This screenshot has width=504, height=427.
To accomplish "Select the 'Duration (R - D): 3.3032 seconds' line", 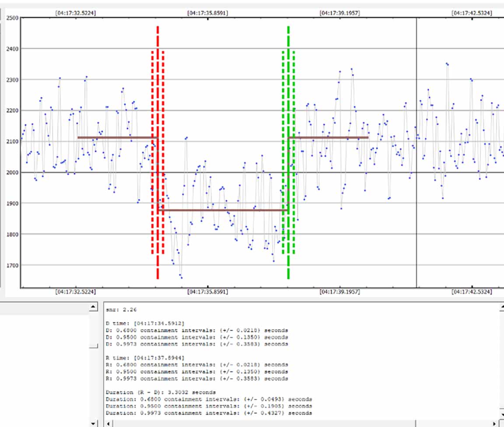I will 161,392.
